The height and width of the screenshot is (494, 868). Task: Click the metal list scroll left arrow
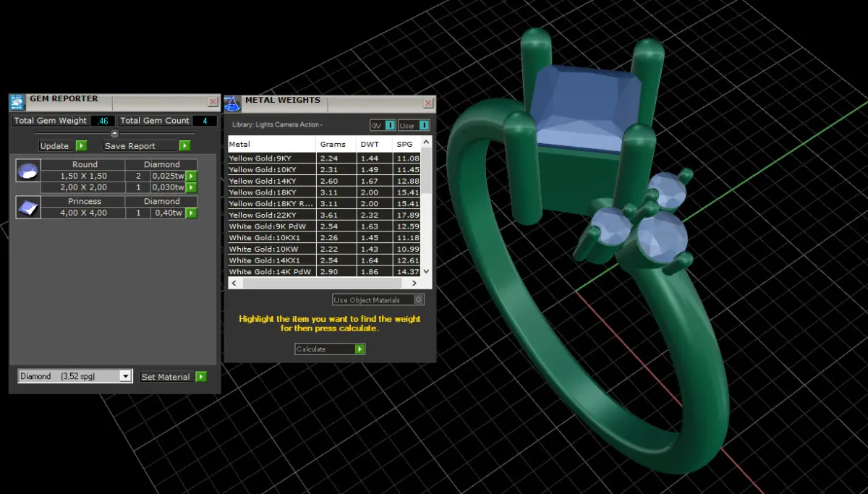(x=234, y=284)
